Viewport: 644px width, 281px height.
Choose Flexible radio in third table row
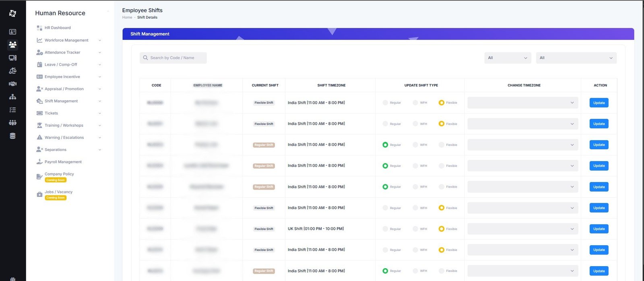click(x=442, y=145)
